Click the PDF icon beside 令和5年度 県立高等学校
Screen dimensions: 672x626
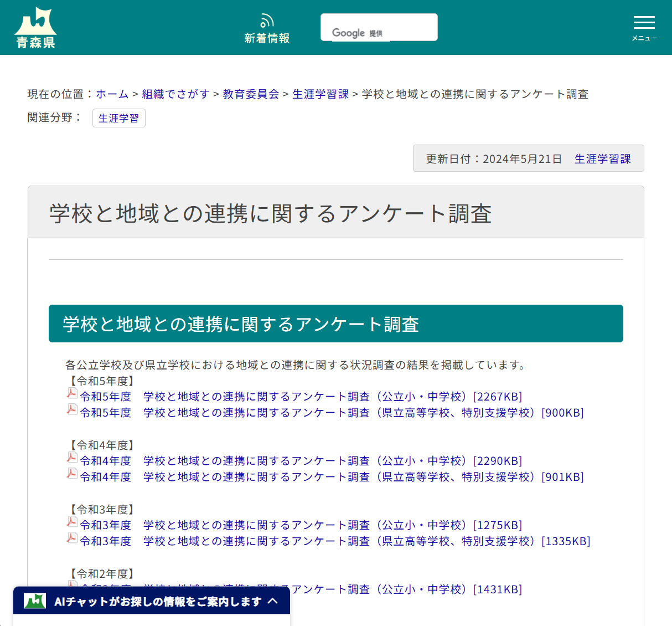tap(72, 409)
